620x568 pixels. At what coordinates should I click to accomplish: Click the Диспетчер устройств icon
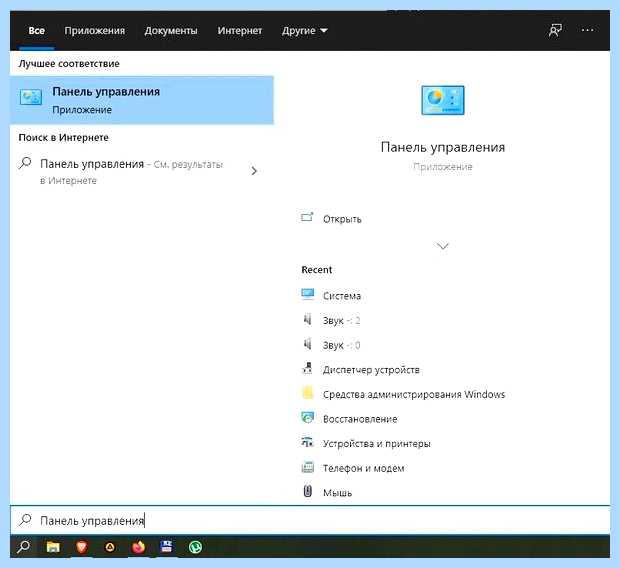pos(307,368)
